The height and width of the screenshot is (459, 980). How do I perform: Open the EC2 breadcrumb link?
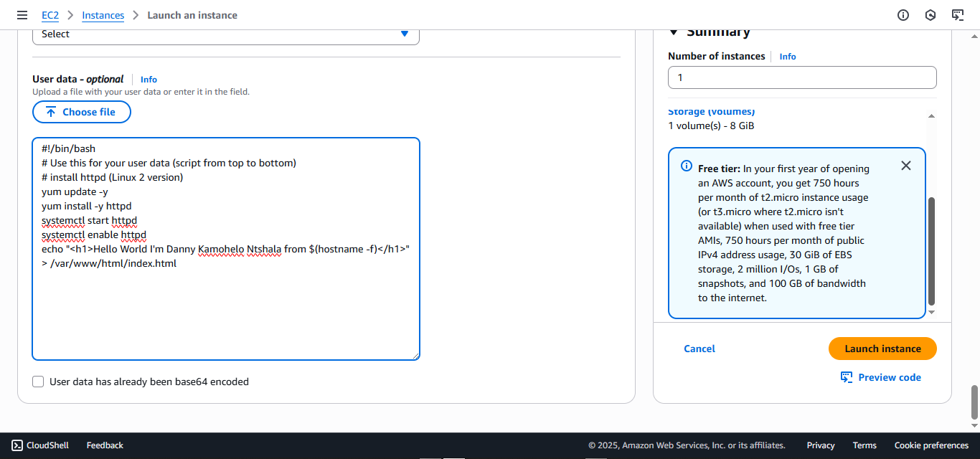pos(50,15)
